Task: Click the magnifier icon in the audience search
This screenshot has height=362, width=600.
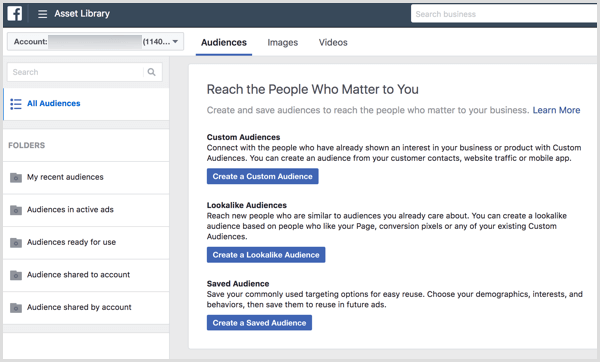Action: coord(152,72)
